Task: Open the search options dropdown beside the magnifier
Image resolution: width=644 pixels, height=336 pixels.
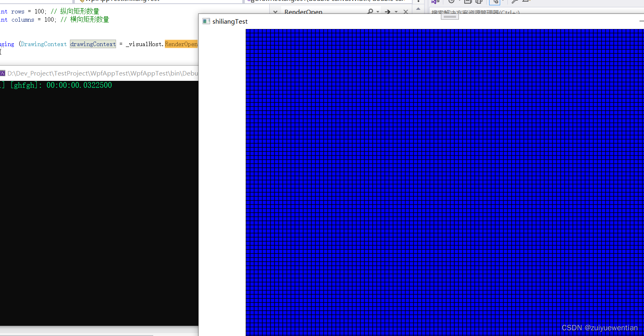Action: coord(378,12)
